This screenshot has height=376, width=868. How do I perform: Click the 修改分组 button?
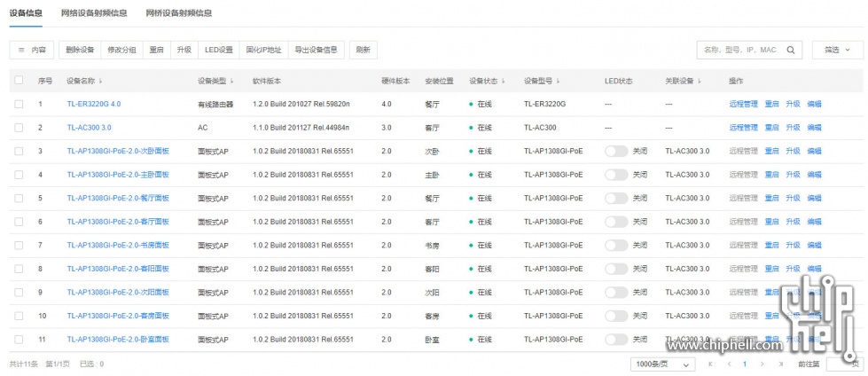pos(121,50)
